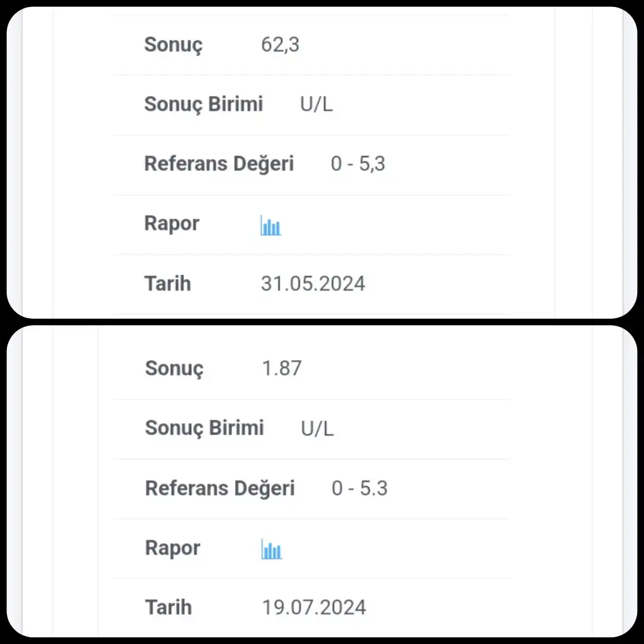Click the bottom Referans Değeri label

point(219,488)
